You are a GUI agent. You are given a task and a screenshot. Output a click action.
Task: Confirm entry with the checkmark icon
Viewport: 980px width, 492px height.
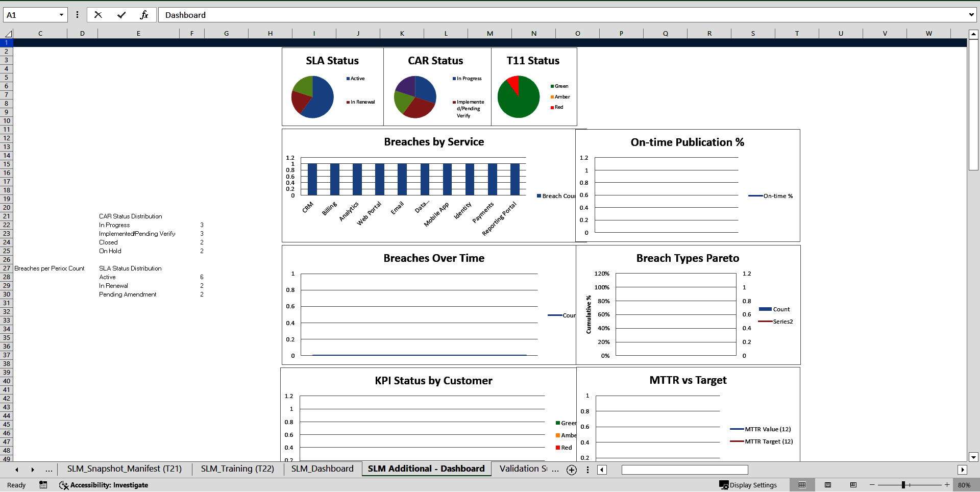coord(121,15)
